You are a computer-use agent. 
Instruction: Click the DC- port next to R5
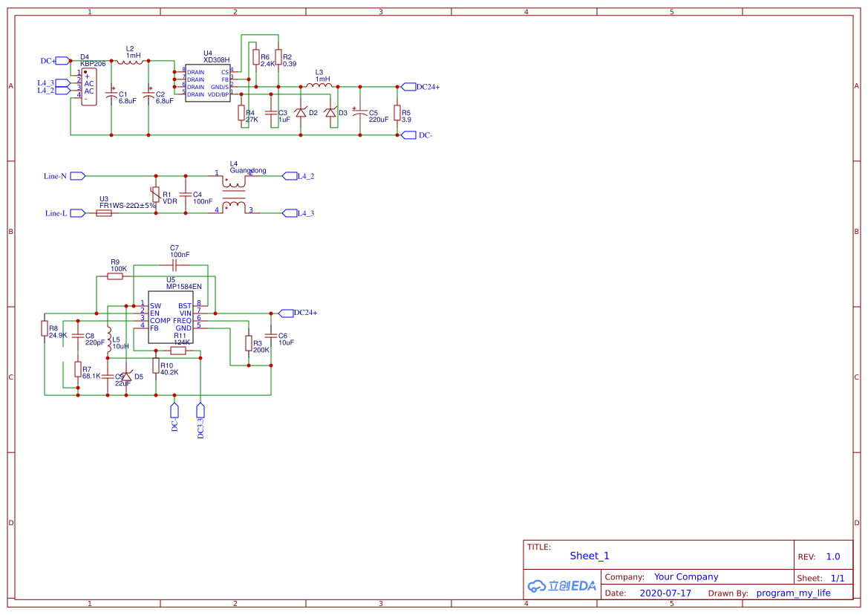(408, 135)
